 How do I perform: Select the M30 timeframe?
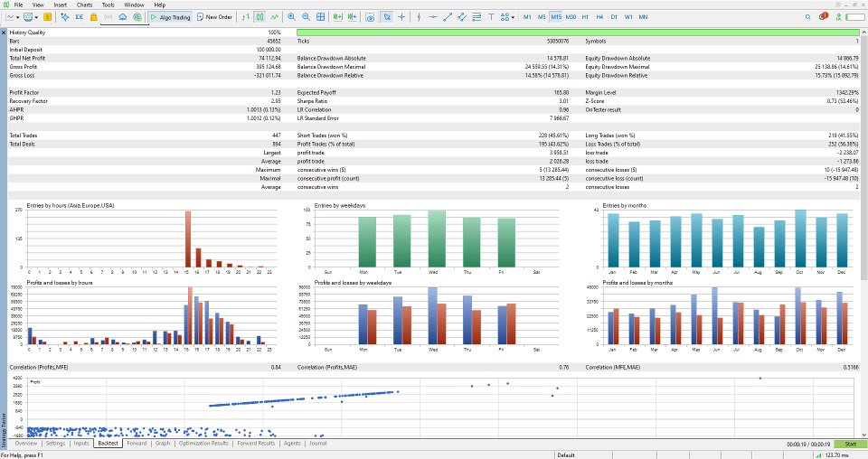point(571,17)
